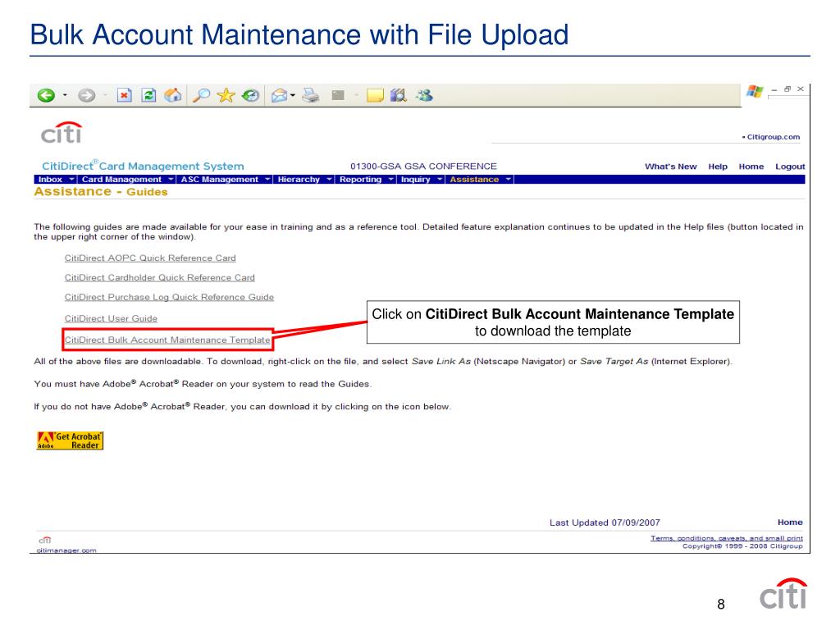Expand the Hierarchy dropdown arrow

(329, 179)
